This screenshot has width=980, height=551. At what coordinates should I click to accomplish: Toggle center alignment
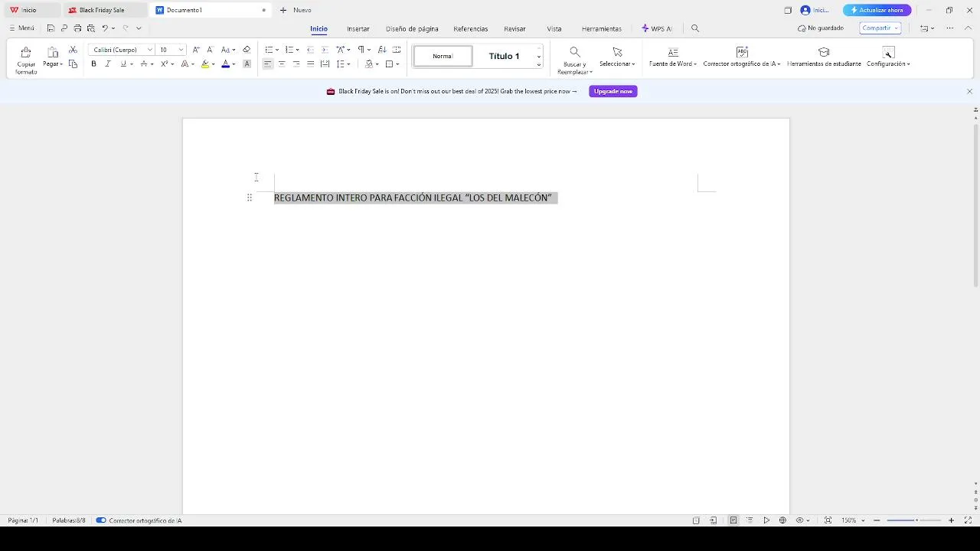tap(282, 64)
